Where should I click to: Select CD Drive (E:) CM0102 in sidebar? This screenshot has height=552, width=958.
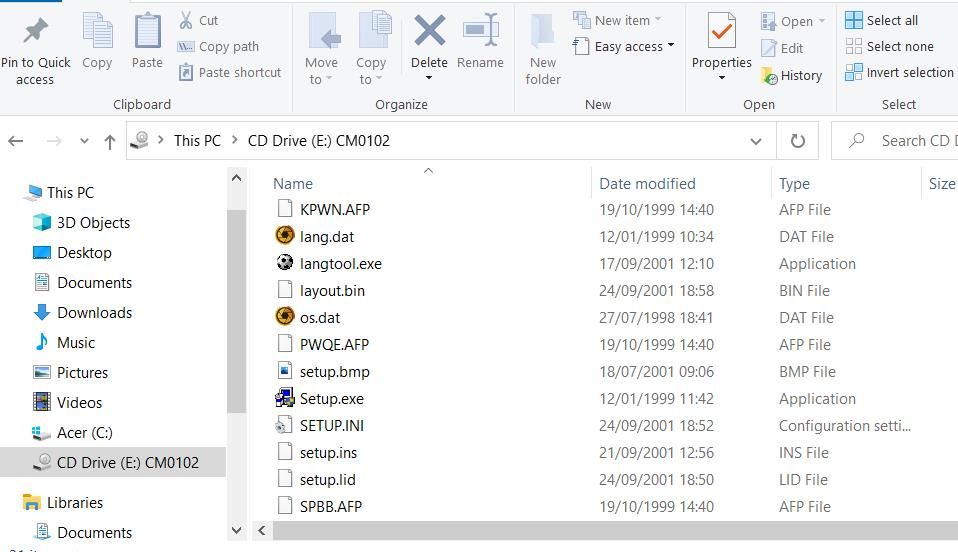coord(113,462)
